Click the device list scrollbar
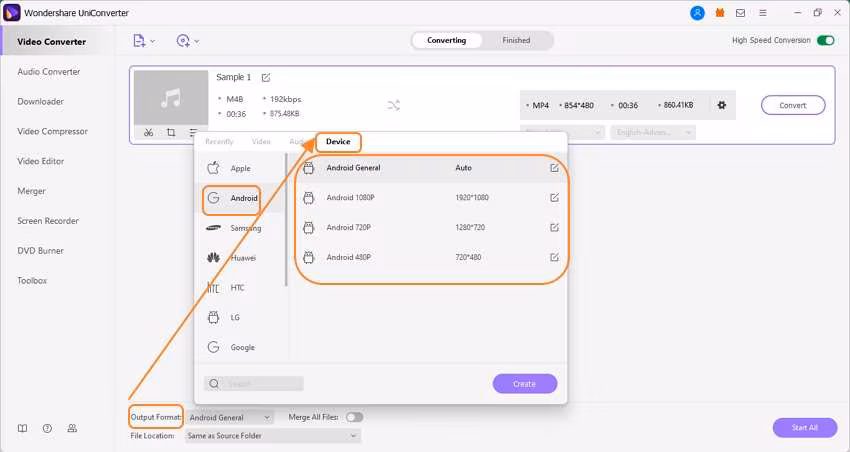This screenshot has width=850, height=452. (x=286, y=220)
